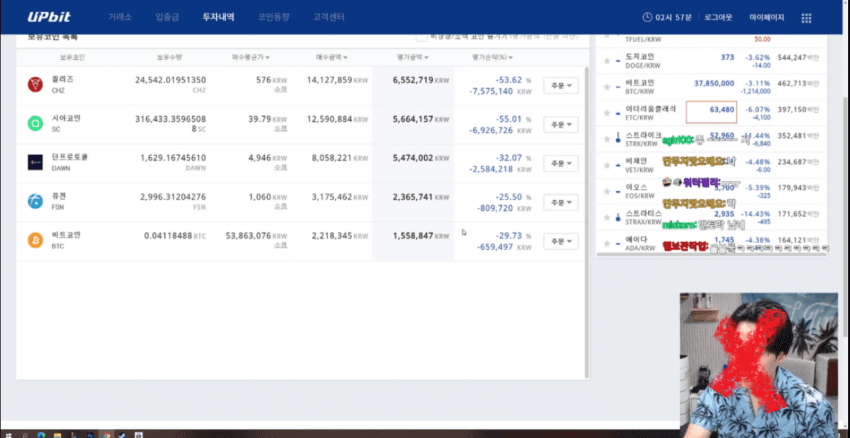Viewport: 850px width, 438px height.
Task: Favorite STRAX/KRW with its star
Action: pyautogui.click(x=607, y=217)
